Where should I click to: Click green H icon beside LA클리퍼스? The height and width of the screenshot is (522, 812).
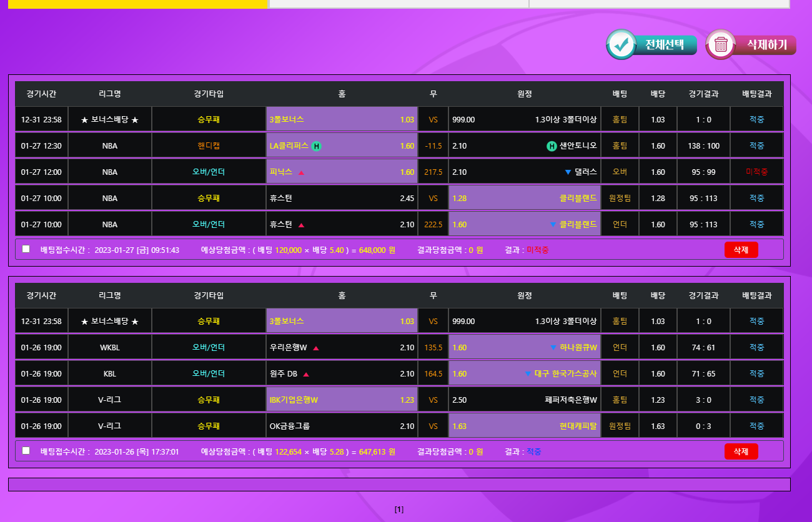(317, 146)
